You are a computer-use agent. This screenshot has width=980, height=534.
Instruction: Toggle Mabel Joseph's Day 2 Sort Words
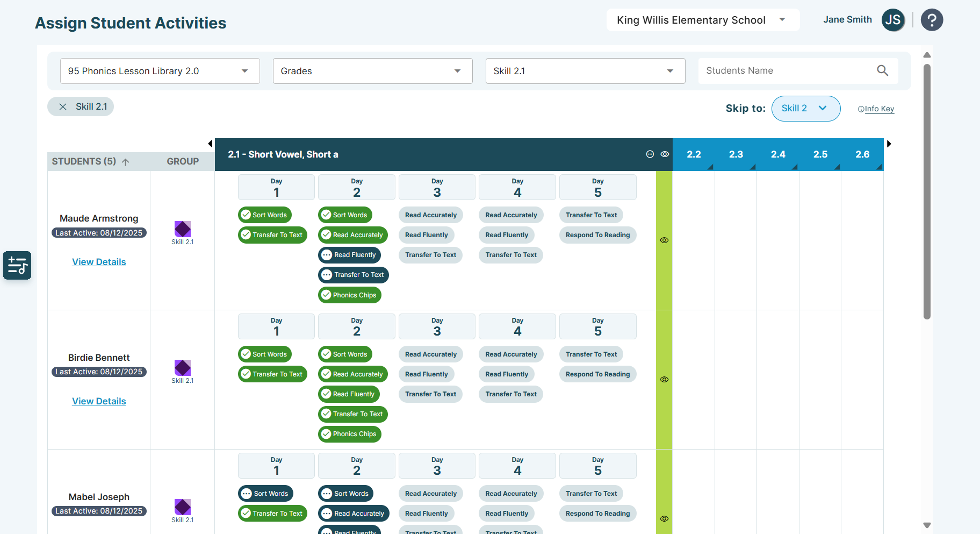click(x=345, y=494)
